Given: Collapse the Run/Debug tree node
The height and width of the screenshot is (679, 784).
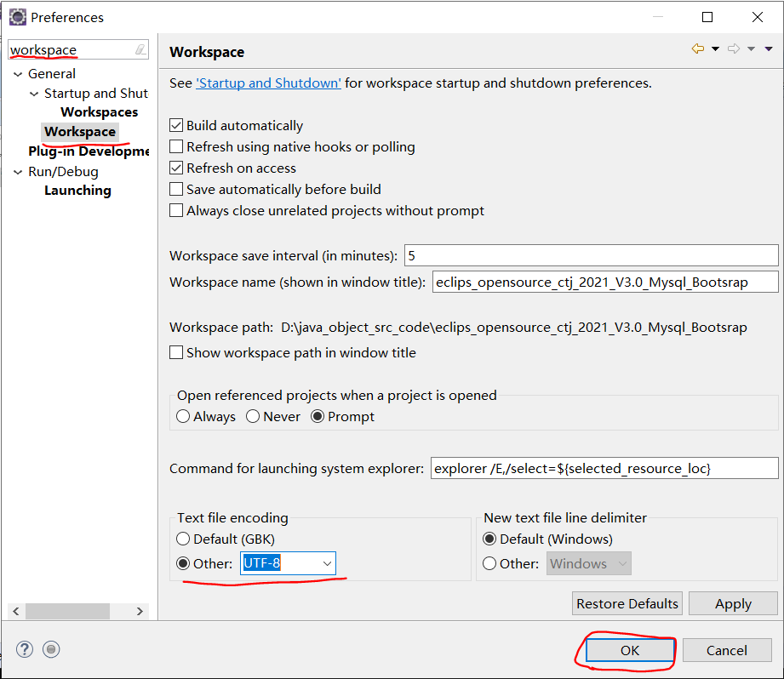Looking at the screenshot, I should [x=18, y=172].
